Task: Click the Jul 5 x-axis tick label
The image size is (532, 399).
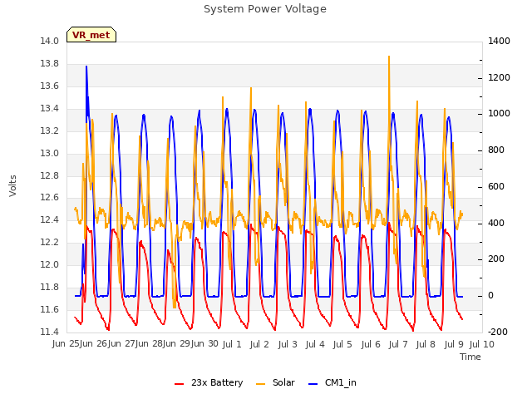Action: point(342,344)
